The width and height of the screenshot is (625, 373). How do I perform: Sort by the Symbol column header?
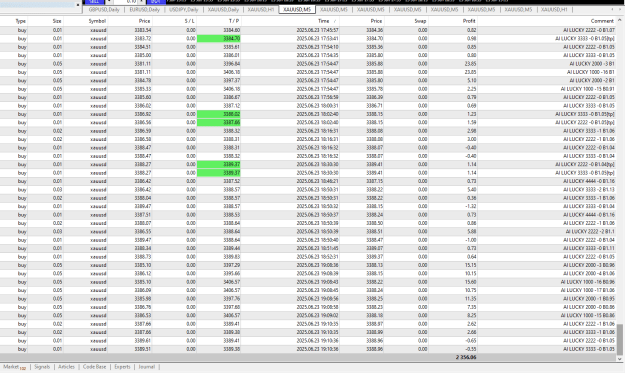tap(97, 21)
